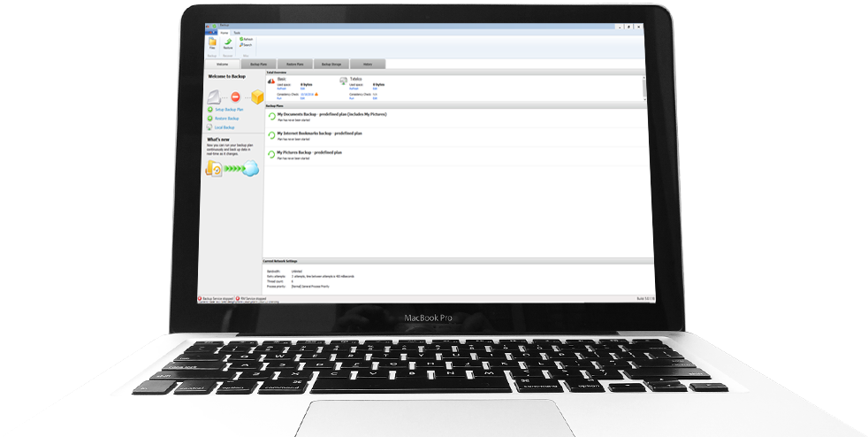Click the Build version text in status bar

click(x=645, y=298)
